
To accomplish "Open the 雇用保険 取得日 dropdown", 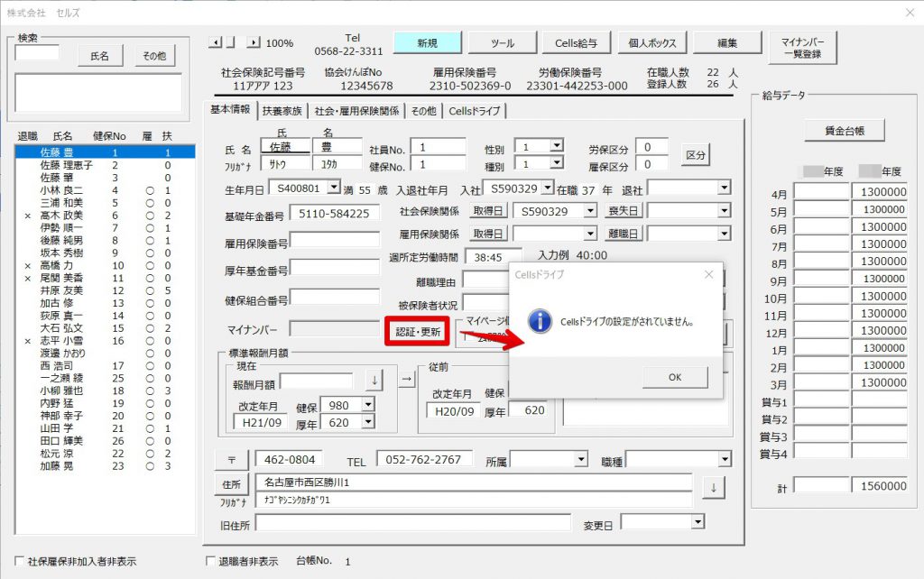I will pos(590,234).
